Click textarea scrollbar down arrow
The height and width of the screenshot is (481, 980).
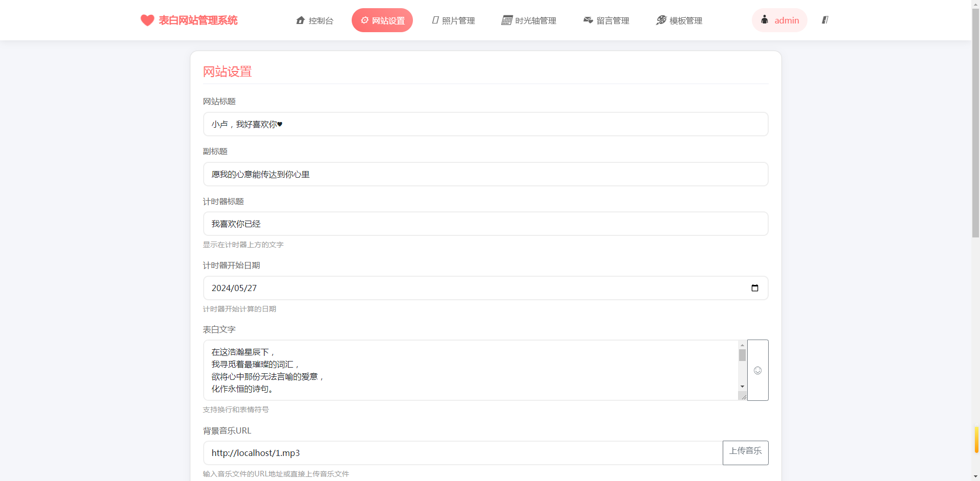pyautogui.click(x=742, y=387)
